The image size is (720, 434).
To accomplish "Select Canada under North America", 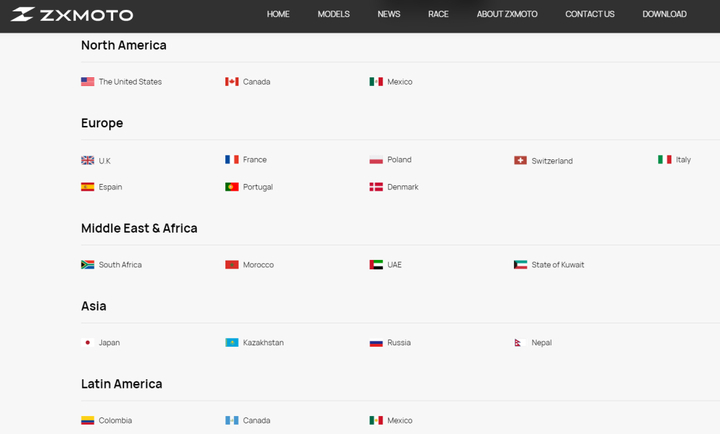I will coord(257,82).
